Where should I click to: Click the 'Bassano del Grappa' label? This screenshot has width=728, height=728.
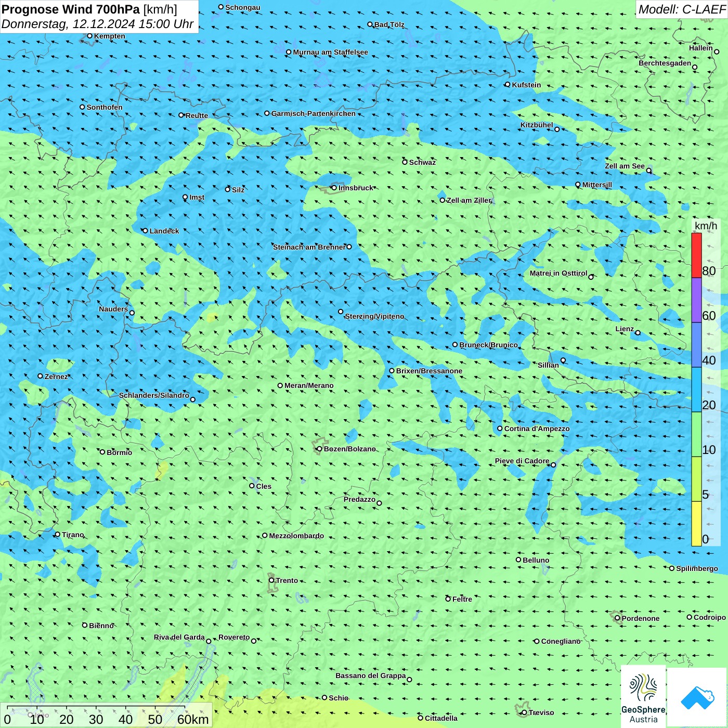tap(371, 675)
